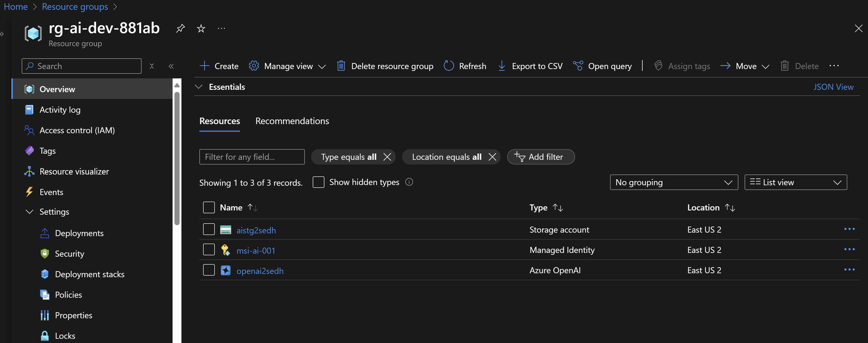Open the msi-ai-001 managed identity link
This screenshot has height=343, width=868.
point(256,251)
